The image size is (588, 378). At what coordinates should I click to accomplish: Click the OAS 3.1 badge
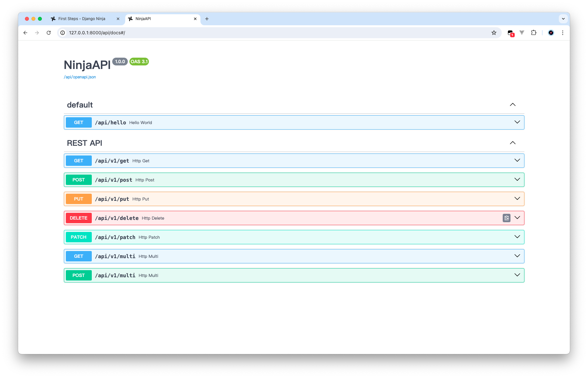[139, 62]
